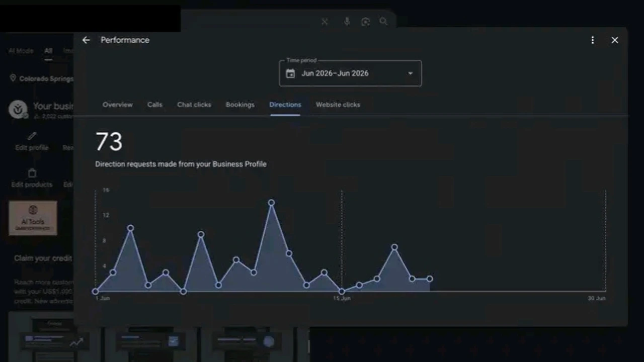644x362 pixels.
Task: Select the last chart data point
Action: [x=430, y=279]
